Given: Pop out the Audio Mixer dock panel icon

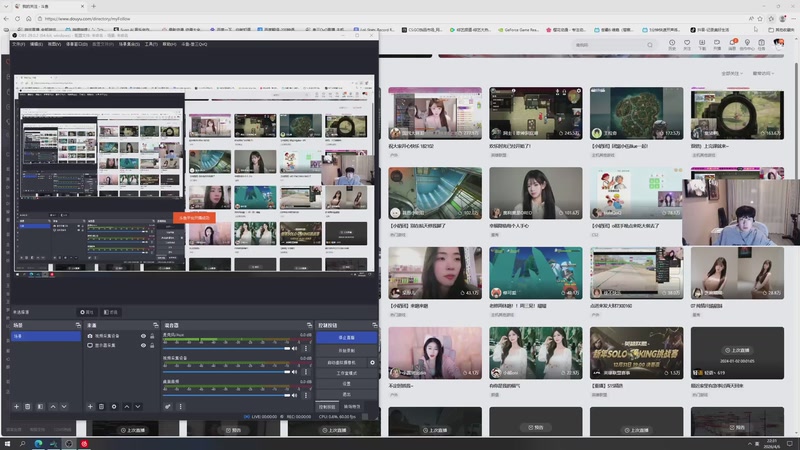Looking at the screenshot, I should 309,325.
